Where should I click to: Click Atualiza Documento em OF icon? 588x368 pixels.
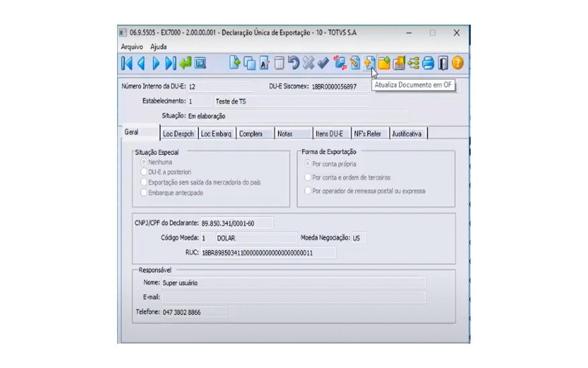[x=369, y=64]
